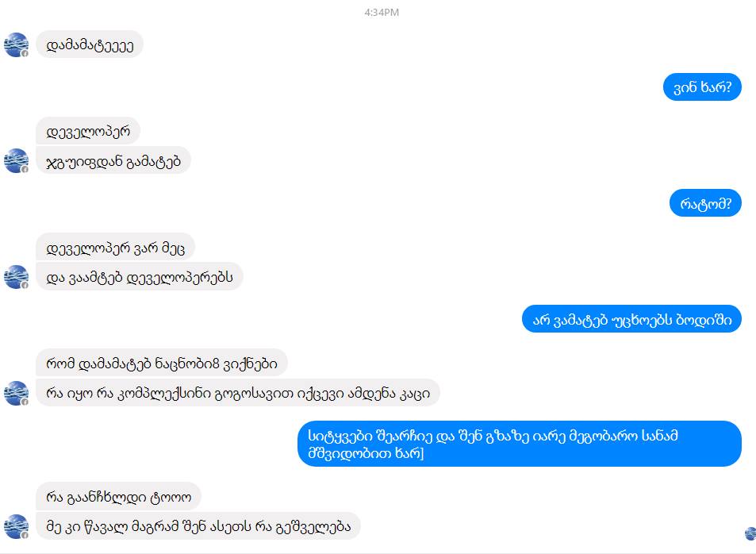Click the sender avatar beside 'დამამატეეეე' message
The height and width of the screenshot is (554, 756).
tap(16, 45)
